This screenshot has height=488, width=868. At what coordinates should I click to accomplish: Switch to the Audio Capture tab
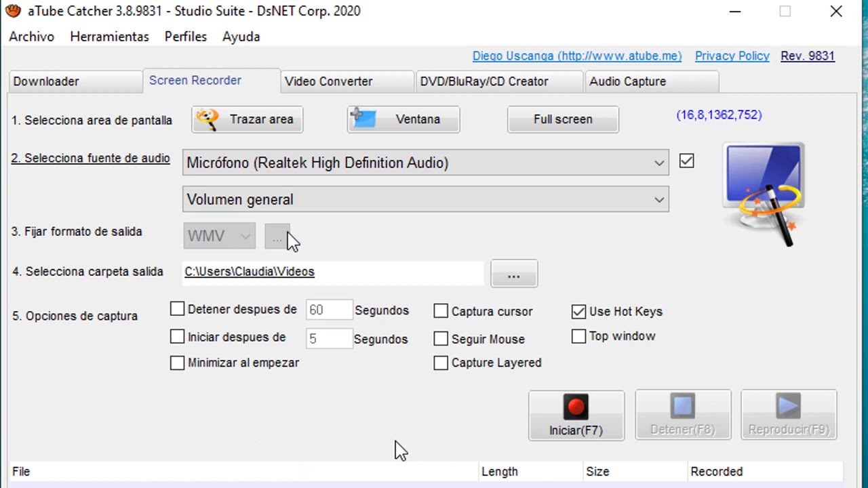coord(651,81)
